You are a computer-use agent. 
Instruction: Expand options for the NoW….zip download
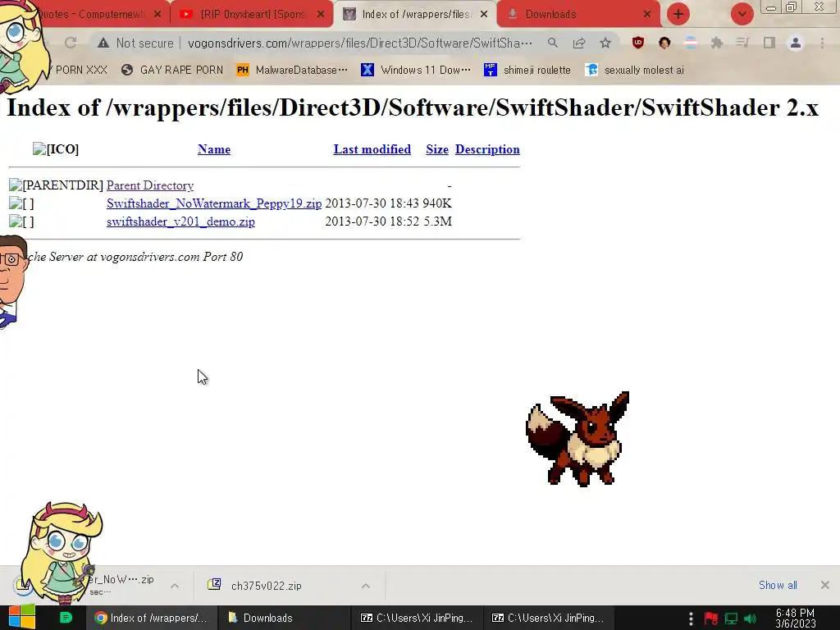tap(175, 586)
